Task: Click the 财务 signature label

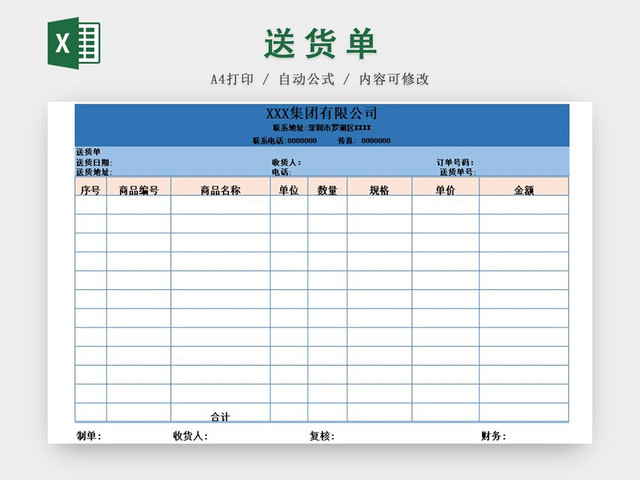Action: click(493, 436)
